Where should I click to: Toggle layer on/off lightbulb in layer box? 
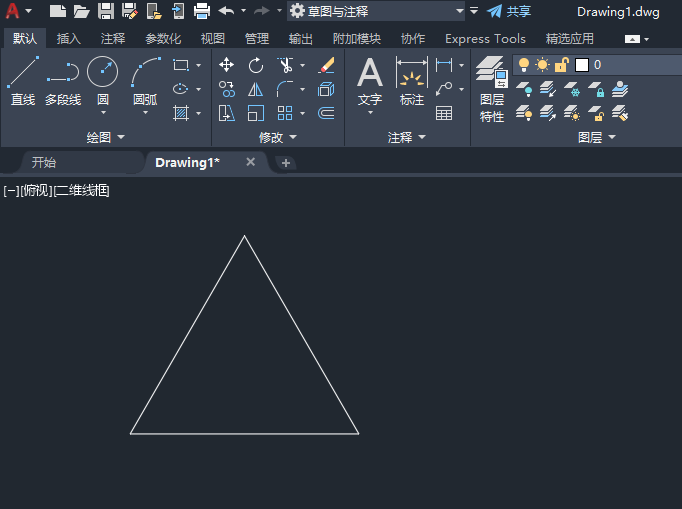(x=524, y=65)
